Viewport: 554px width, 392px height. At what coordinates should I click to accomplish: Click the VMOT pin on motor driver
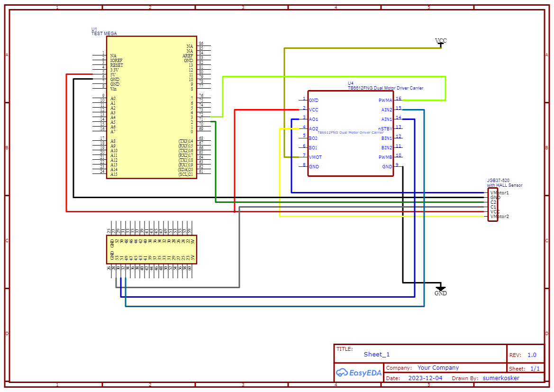[x=315, y=157]
